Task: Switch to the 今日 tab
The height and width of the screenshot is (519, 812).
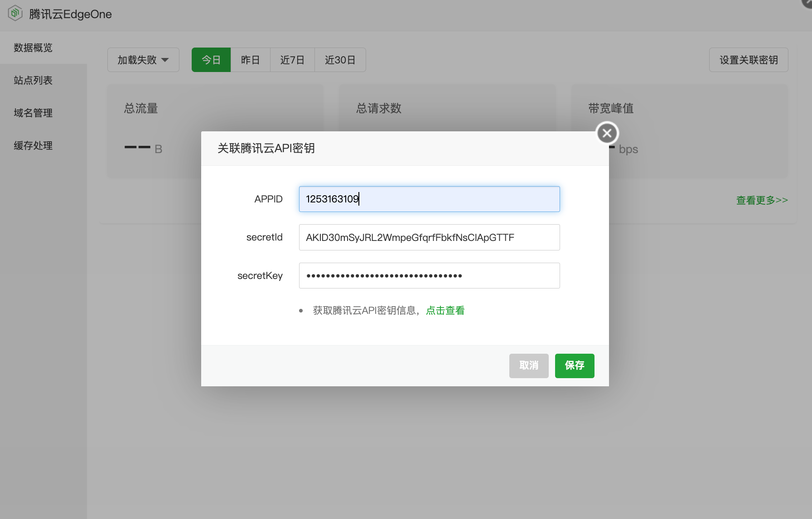Action: pos(211,59)
